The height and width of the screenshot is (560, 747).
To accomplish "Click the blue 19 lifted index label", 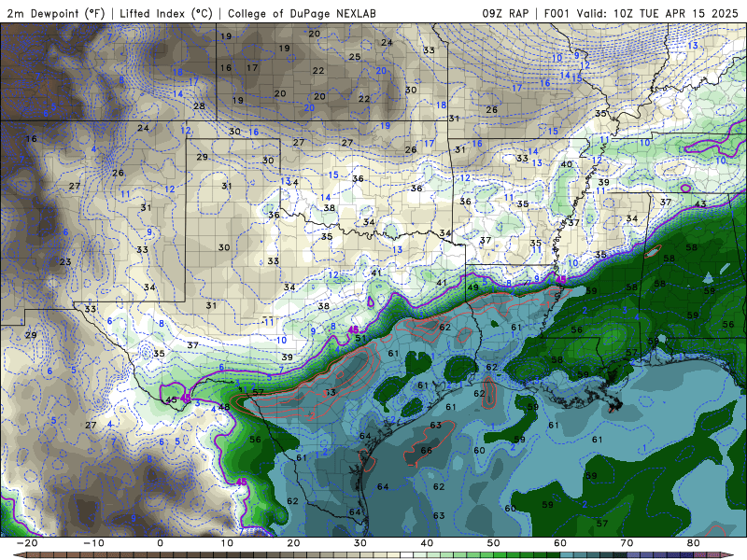I will (386, 126).
